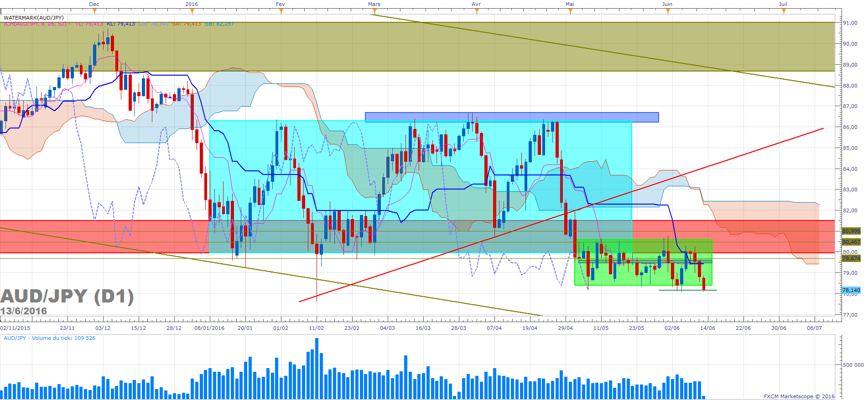Click the AUD/JPY Volume du tick label
868x400 pixels.
tap(50, 338)
